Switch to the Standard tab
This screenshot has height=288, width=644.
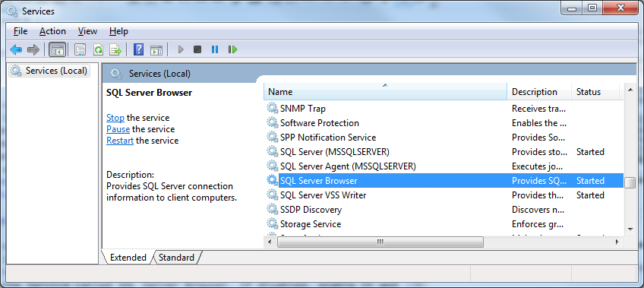(176, 258)
